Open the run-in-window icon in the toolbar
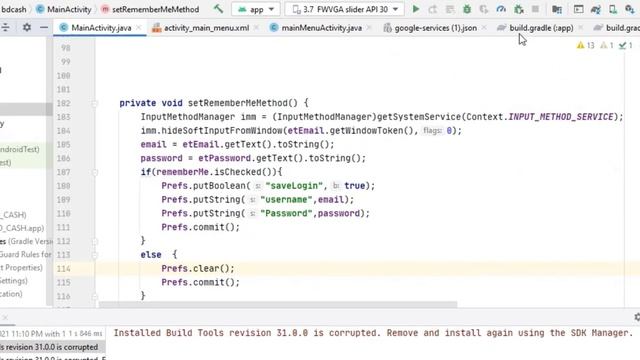This screenshot has height=360, width=640. [x=578, y=9]
